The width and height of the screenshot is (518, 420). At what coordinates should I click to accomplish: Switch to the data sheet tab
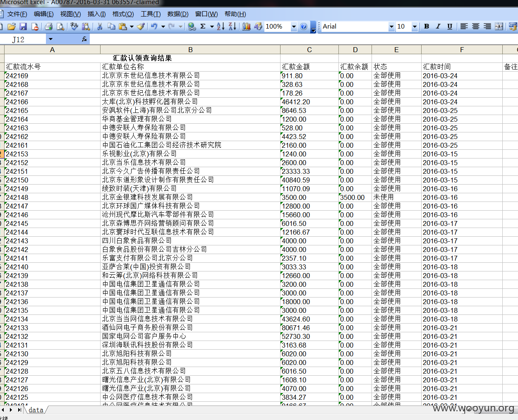[36, 410]
